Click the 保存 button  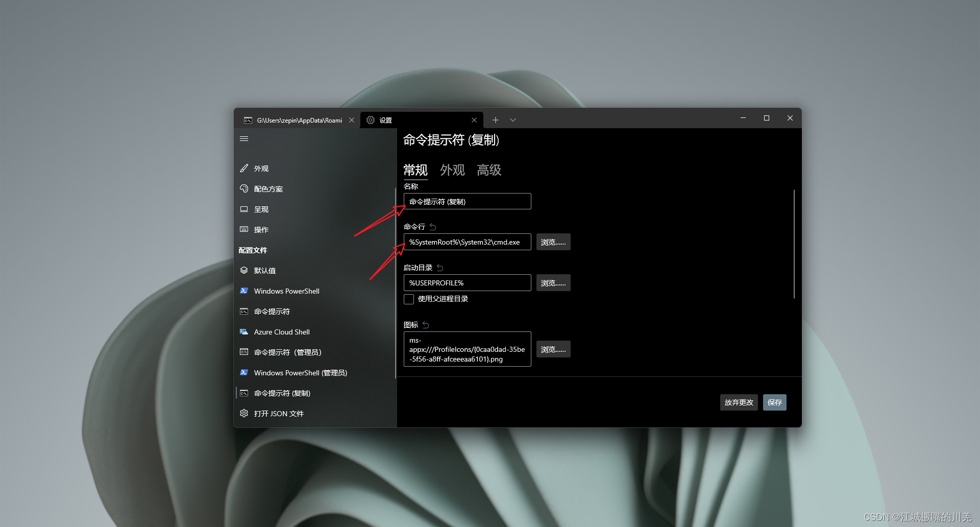[x=774, y=402]
